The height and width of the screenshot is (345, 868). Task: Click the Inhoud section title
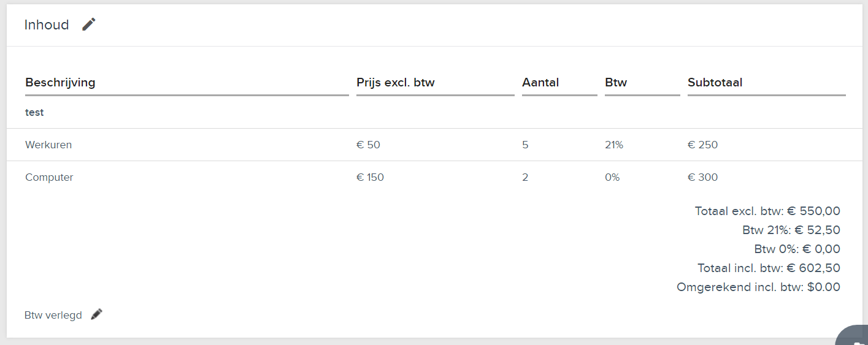click(47, 25)
